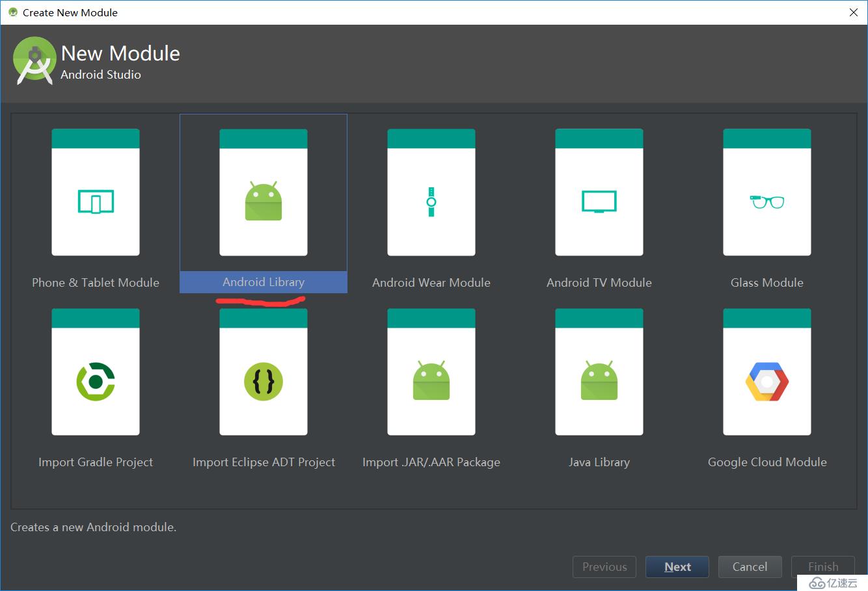Click the 'Android TV Module' label
This screenshot has width=868, height=591.
tap(599, 283)
